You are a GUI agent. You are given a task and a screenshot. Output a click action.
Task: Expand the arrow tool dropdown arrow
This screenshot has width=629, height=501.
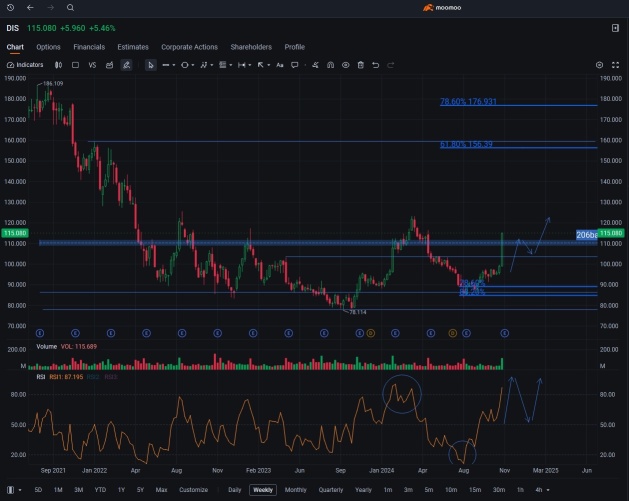(268, 65)
